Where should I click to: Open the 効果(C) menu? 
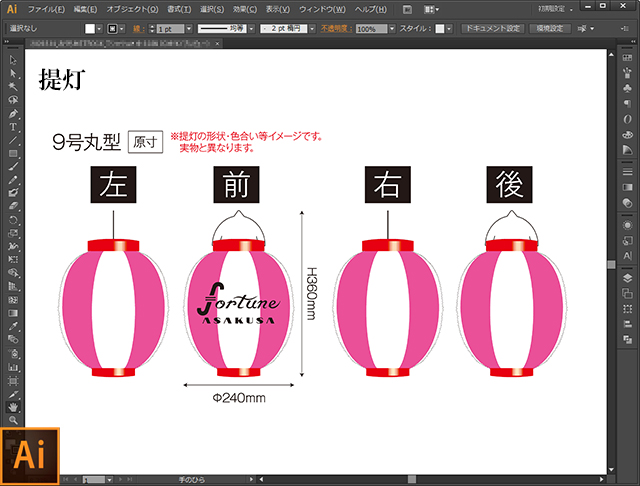pyautogui.click(x=245, y=9)
